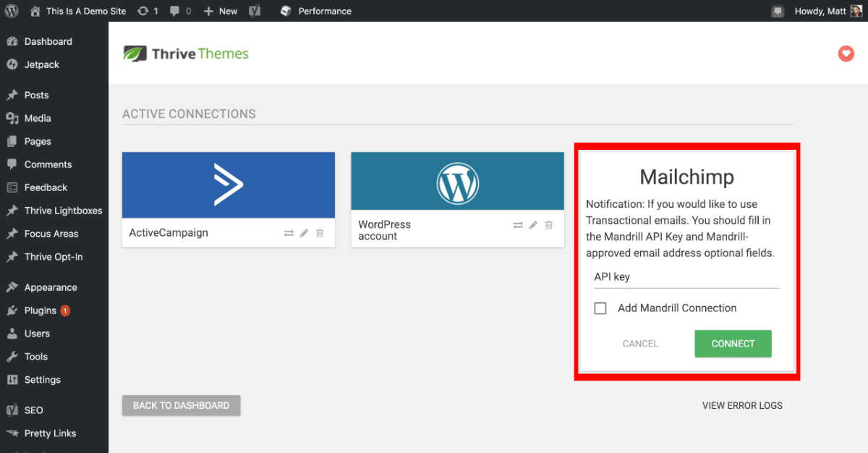Click the Tools wrench icon
Viewport: 868px width, 453px height.
[x=12, y=357]
